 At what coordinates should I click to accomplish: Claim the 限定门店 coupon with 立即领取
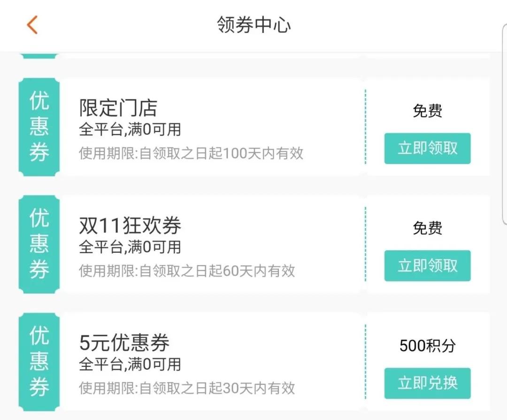pyautogui.click(x=427, y=148)
